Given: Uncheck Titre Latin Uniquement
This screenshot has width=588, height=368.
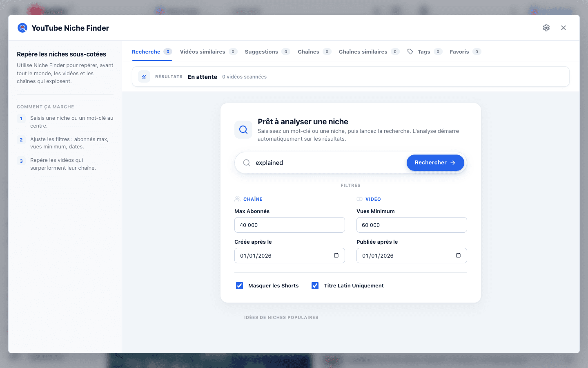Looking at the screenshot, I should pos(315,286).
